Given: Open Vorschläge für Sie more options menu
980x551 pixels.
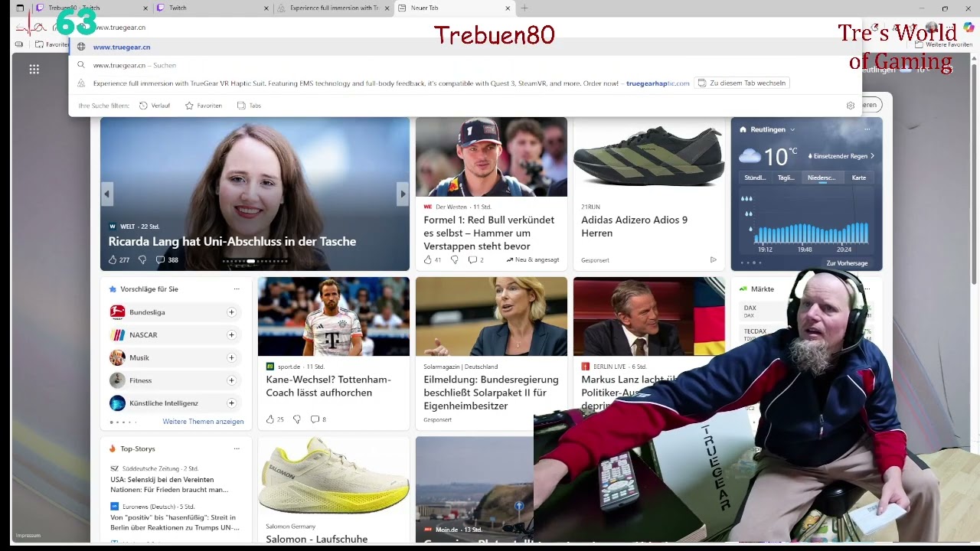Looking at the screenshot, I should tap(237, 289).
